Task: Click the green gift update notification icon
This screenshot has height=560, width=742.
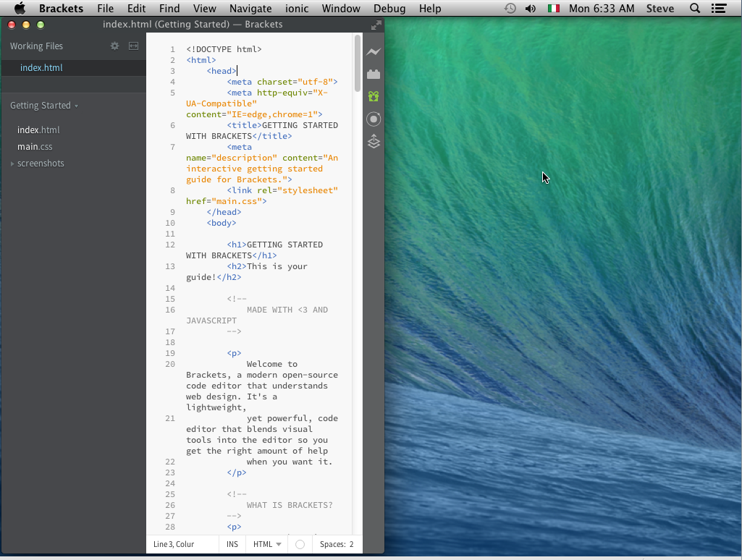Action: [374, 96]
